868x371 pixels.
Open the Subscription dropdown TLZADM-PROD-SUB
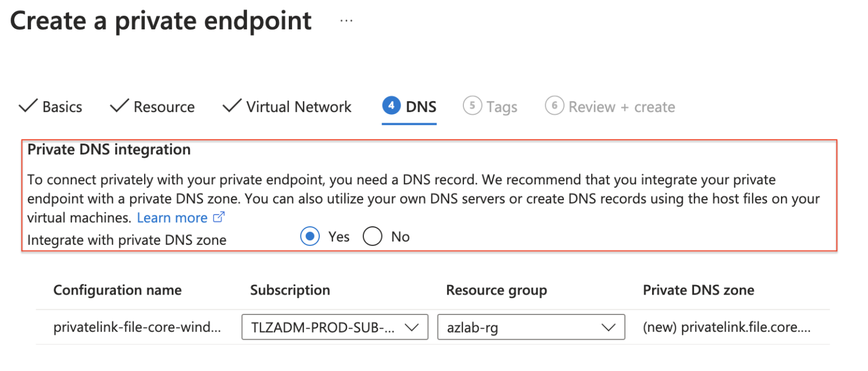pyautogui.click(x=335, y=327)
